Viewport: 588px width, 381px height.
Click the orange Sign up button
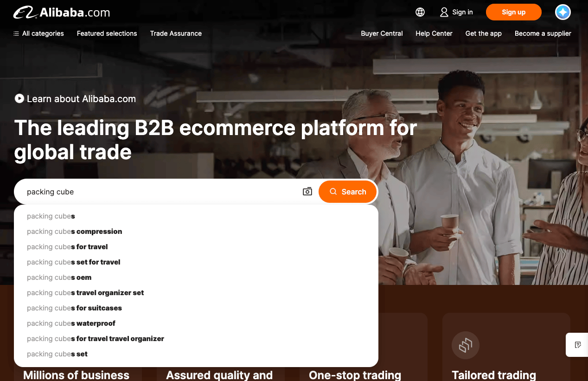click(x=514, y=12)
